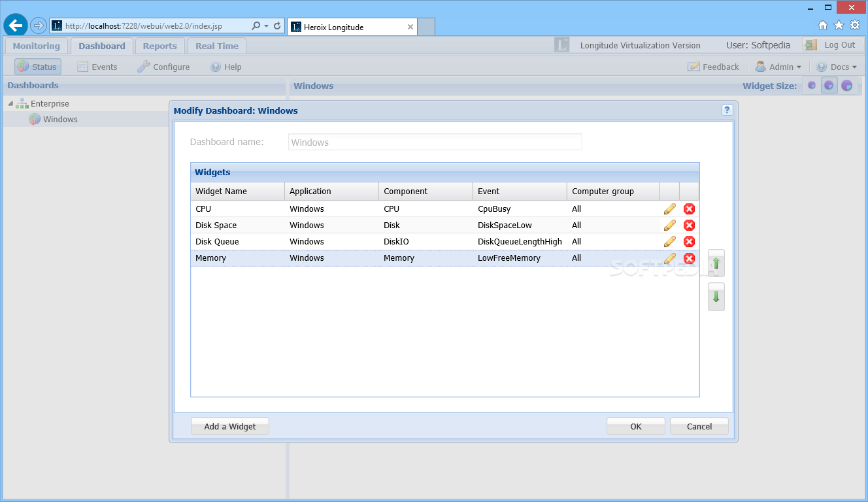Screen dimensions: 868x502
Task: Click the DiskIO component cell
Action: (x=426, y=242)
